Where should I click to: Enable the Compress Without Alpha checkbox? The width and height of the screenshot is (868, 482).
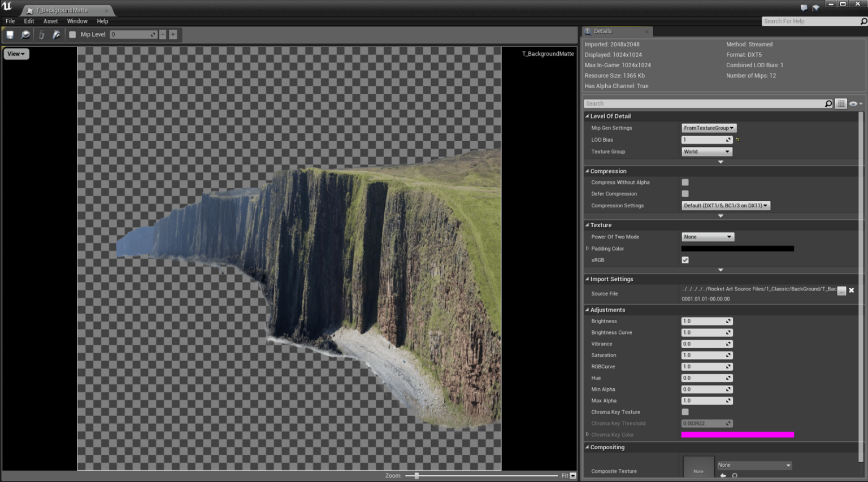point(685,183)
